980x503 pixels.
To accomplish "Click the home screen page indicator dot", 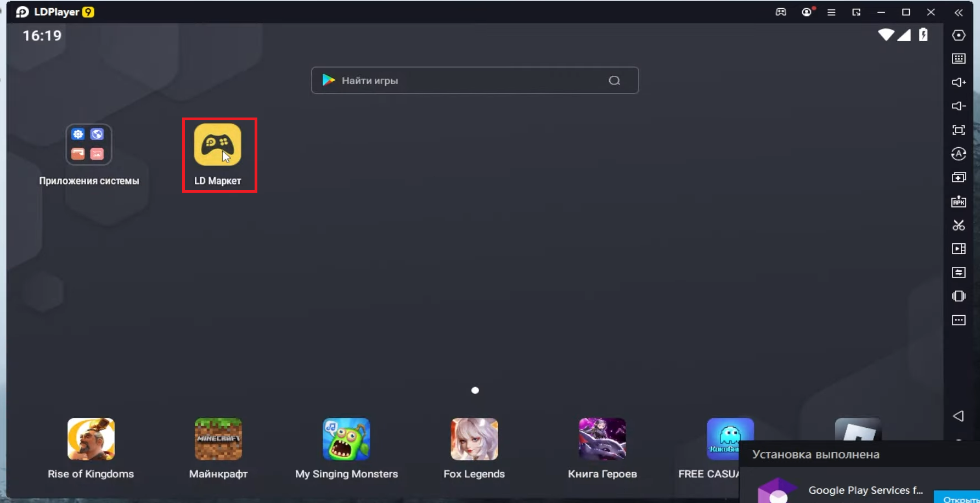I will pyautogui.click(x=475, y=390).
